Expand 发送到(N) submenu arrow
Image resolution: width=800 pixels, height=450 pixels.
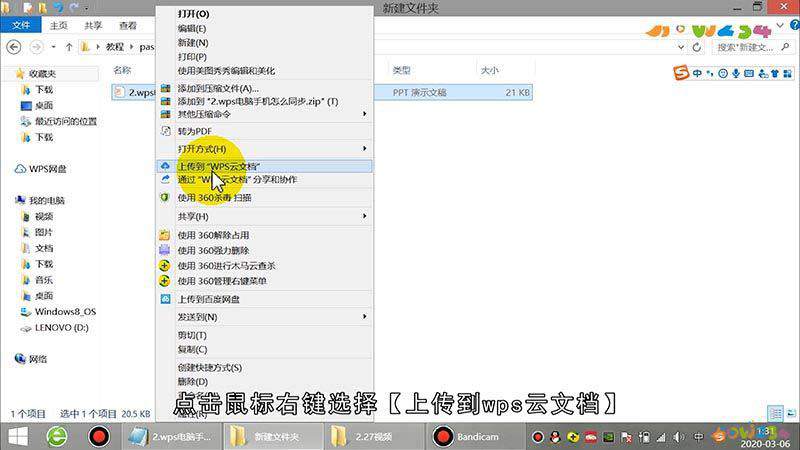coord(364,317)
